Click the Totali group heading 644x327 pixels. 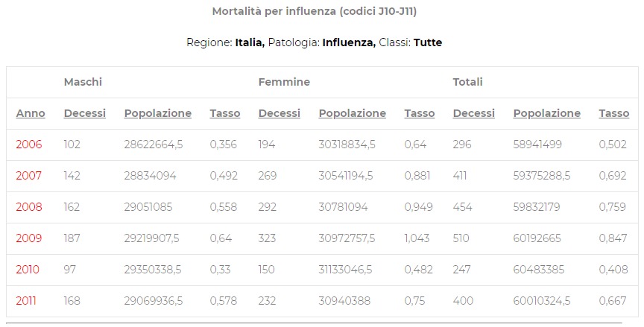click(468, 82)
